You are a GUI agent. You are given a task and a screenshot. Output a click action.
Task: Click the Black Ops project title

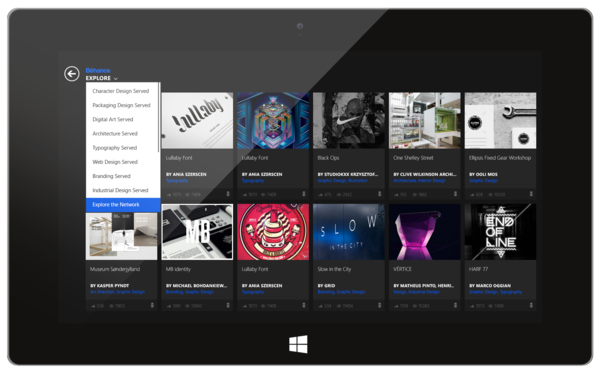(328, 158)
